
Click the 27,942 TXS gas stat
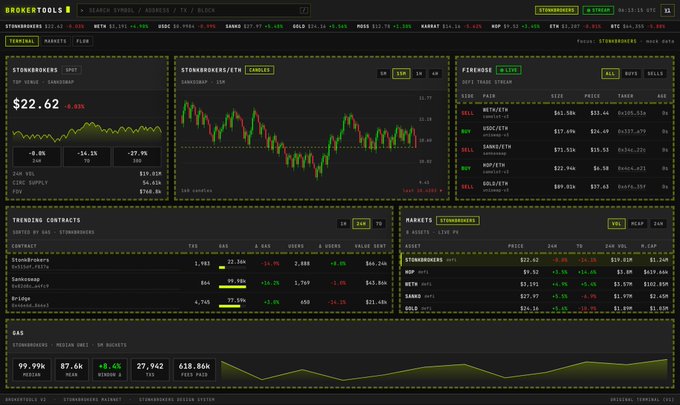pyautogui.click(x=150, y=369)
